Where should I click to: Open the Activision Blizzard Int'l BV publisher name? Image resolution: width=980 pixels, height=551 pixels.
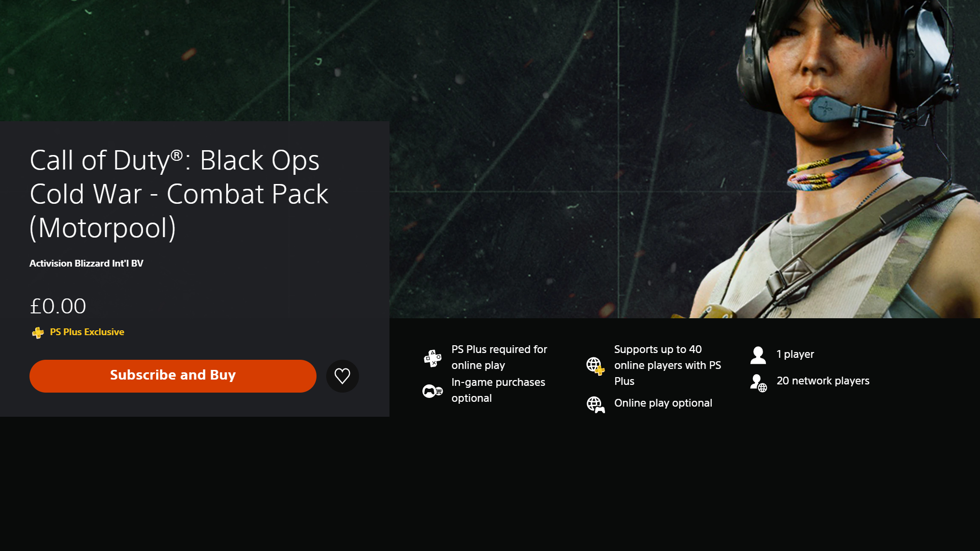coord(86,263)
